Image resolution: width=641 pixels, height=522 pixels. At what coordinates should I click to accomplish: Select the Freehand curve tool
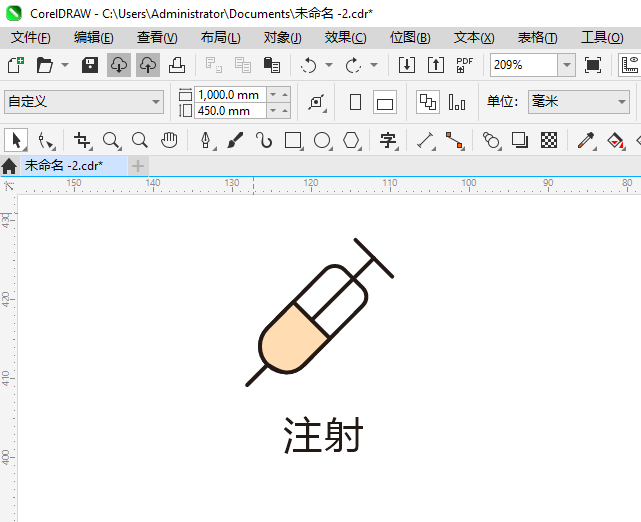pyautogui.click(x=264, y=140)
